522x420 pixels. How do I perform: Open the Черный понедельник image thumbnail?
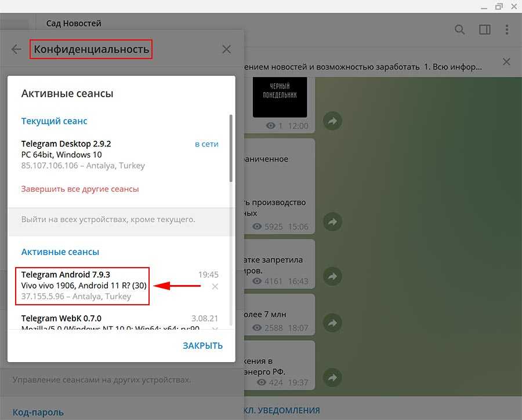[x=280, y=97]
